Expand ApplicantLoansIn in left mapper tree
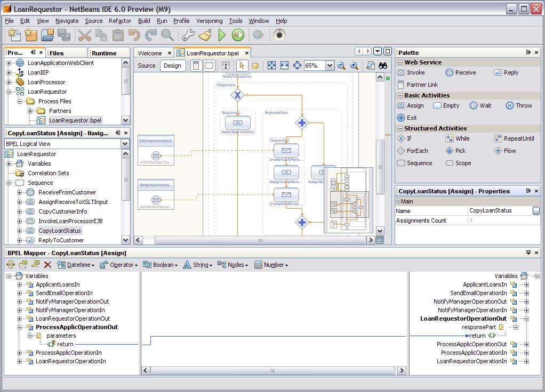Viewport: 545px width, 392px height. pos(20,285)
